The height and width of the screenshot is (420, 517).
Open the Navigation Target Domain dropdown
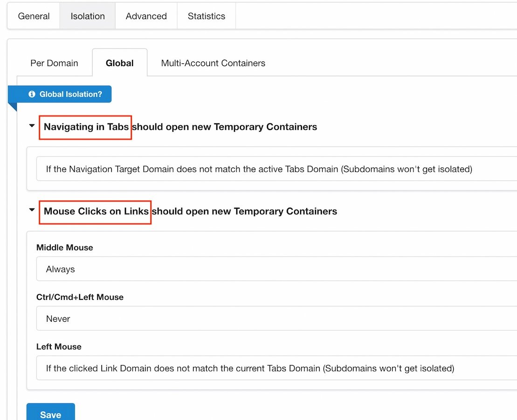276,169
